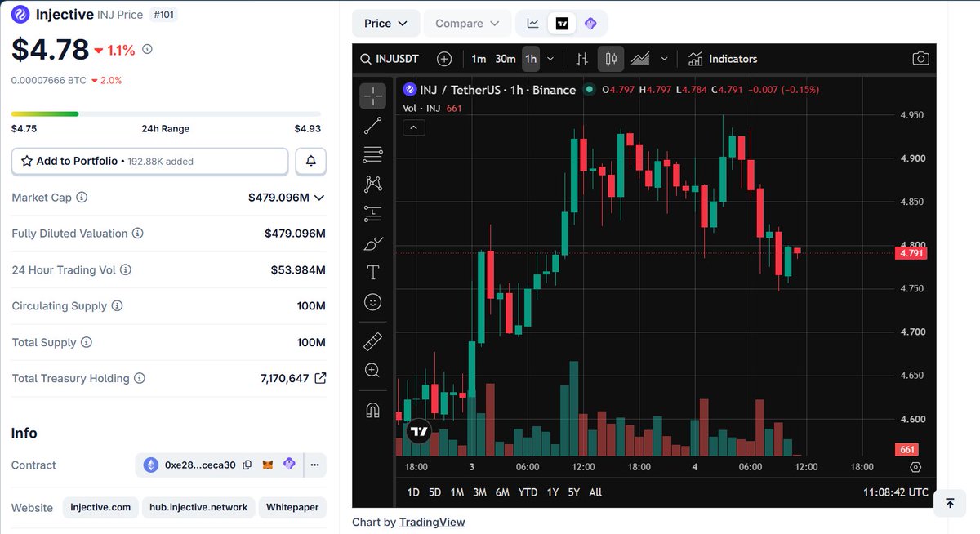This screenshot has height=534, width=980.
Task: Open more contract options ellipsis
Action: click(x=314, y=465)
